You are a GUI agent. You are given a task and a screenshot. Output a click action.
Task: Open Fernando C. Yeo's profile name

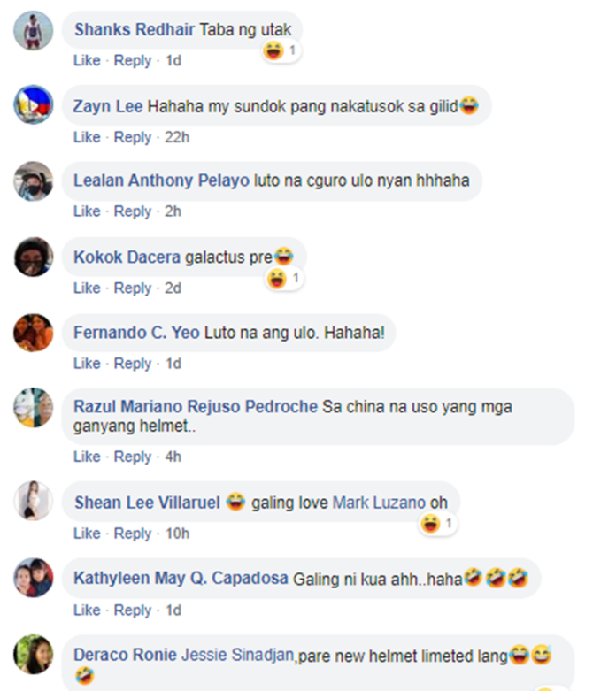coord(136,333)
